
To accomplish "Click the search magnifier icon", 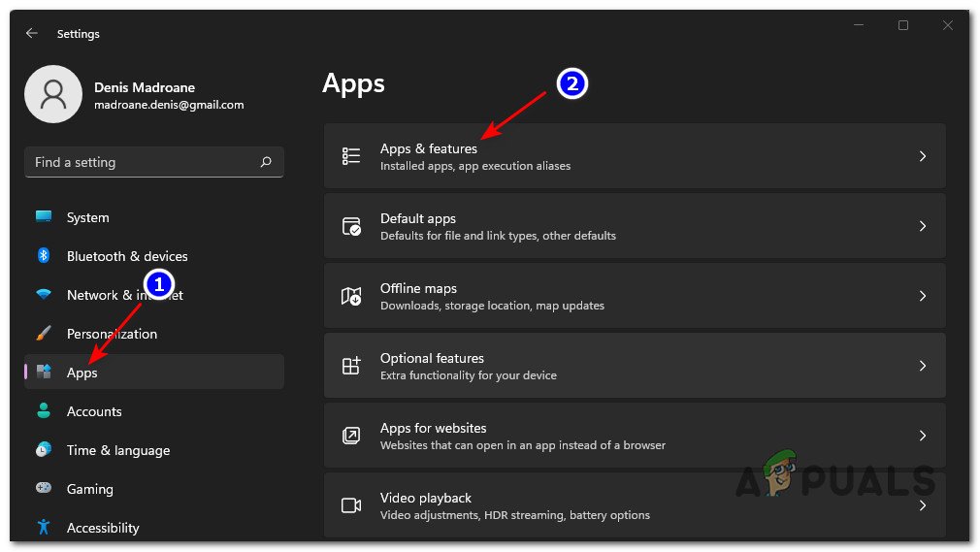I will [x=266, y=162].
